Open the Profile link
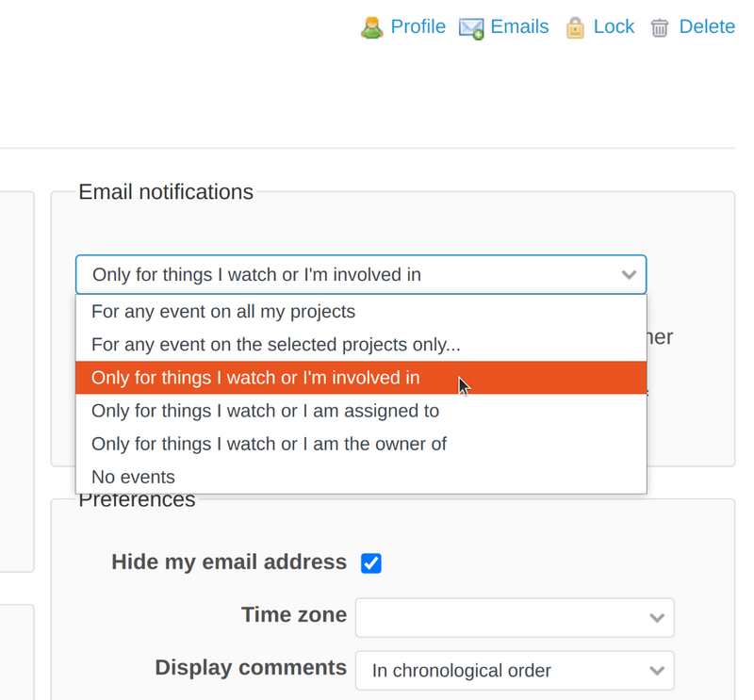 pos(418,27)
